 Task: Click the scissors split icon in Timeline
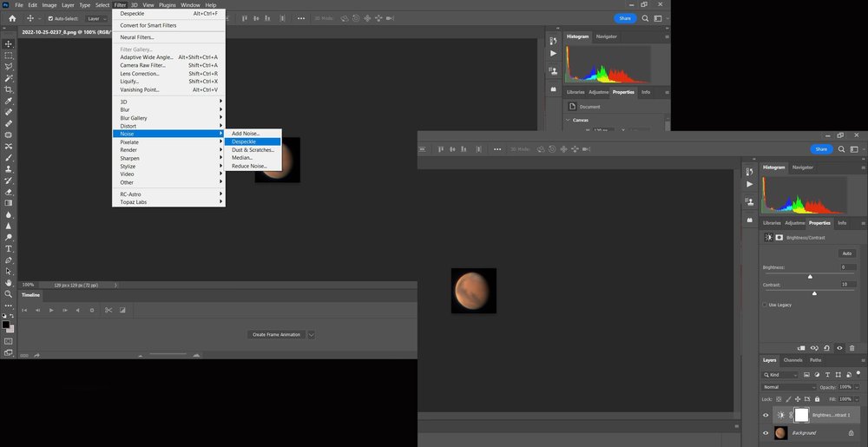[x=108, y=311]
